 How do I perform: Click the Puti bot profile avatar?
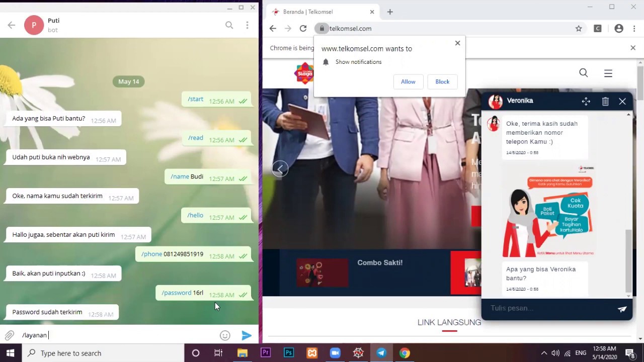[34, 25]
